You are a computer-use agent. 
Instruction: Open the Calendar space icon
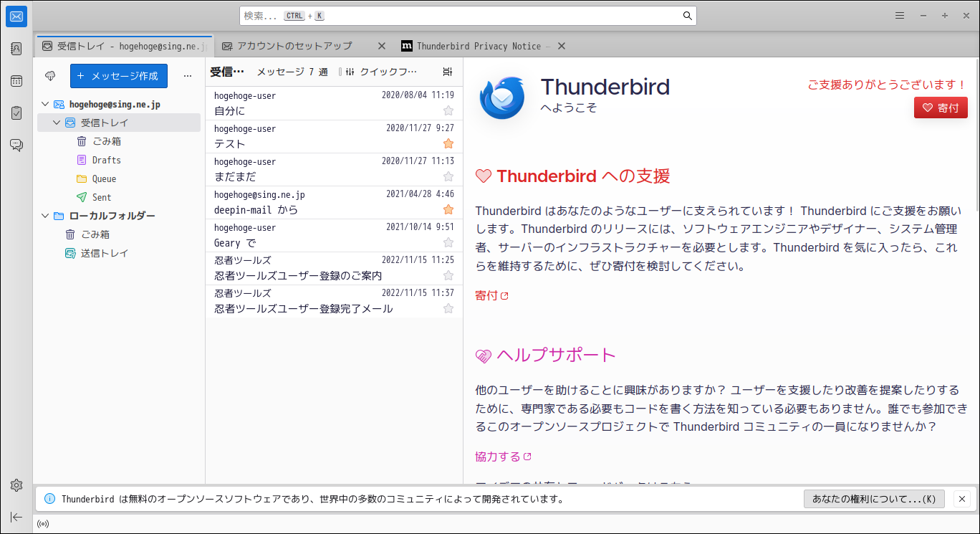click(16, 81)
